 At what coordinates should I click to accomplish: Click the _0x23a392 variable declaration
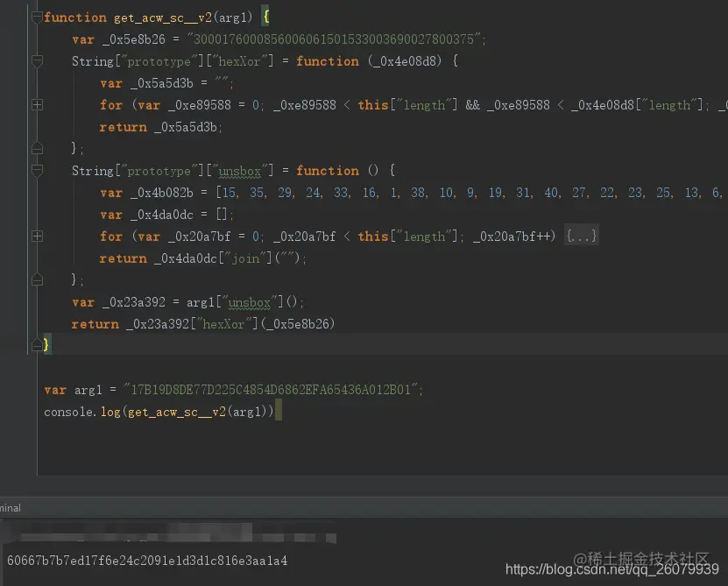click(188, 302)
